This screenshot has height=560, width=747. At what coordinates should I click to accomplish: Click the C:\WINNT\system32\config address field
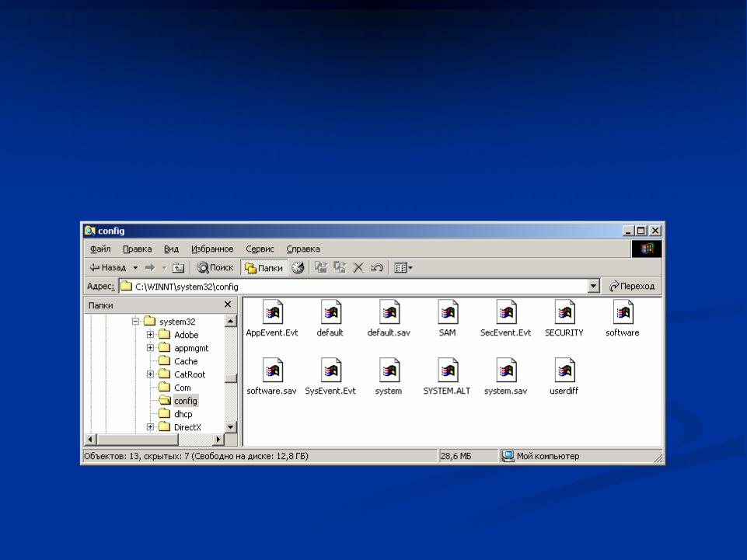click(x=354, y=286)
